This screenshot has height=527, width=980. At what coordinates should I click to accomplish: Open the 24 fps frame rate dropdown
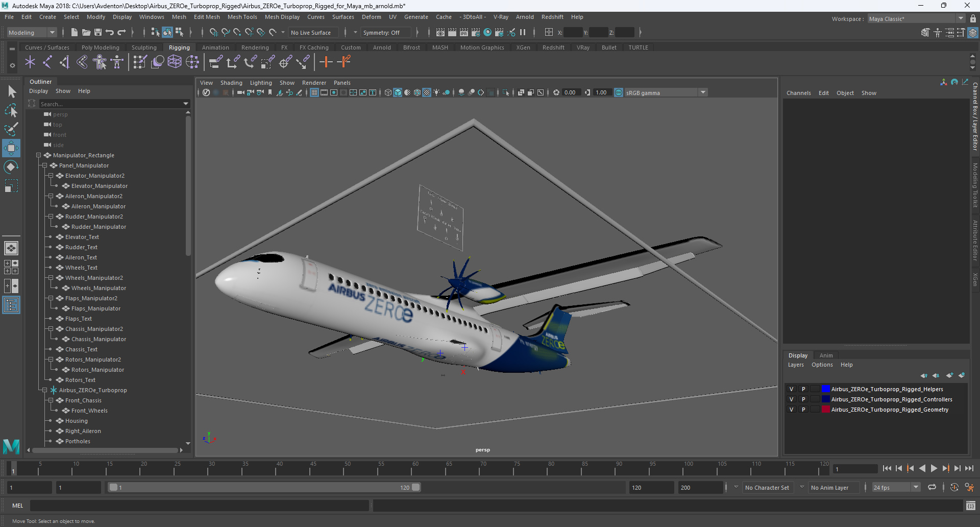click(896, 487)
